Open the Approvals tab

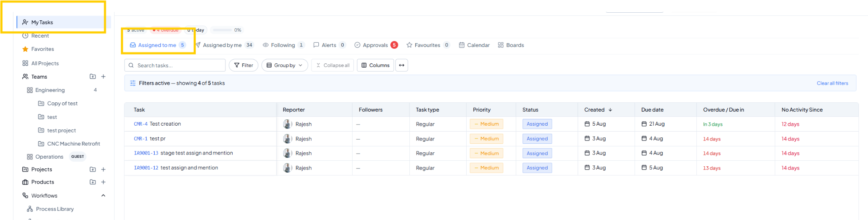click(x=376, y=45)
